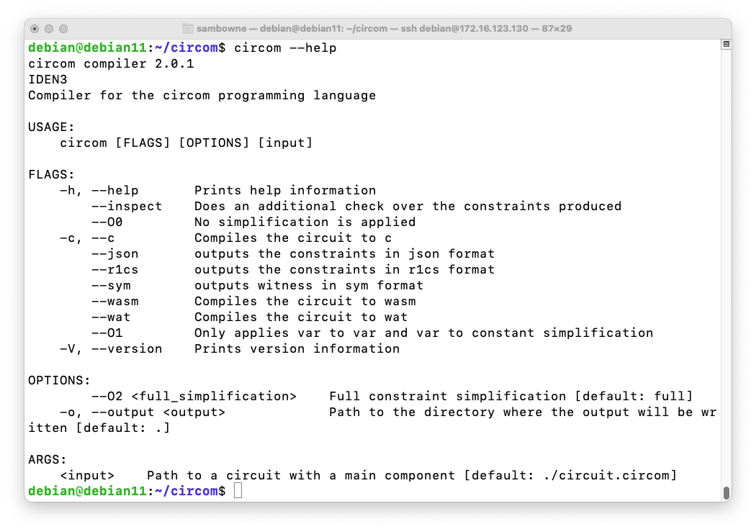Click the '--wasm' flag in the list

click(114, 301)
